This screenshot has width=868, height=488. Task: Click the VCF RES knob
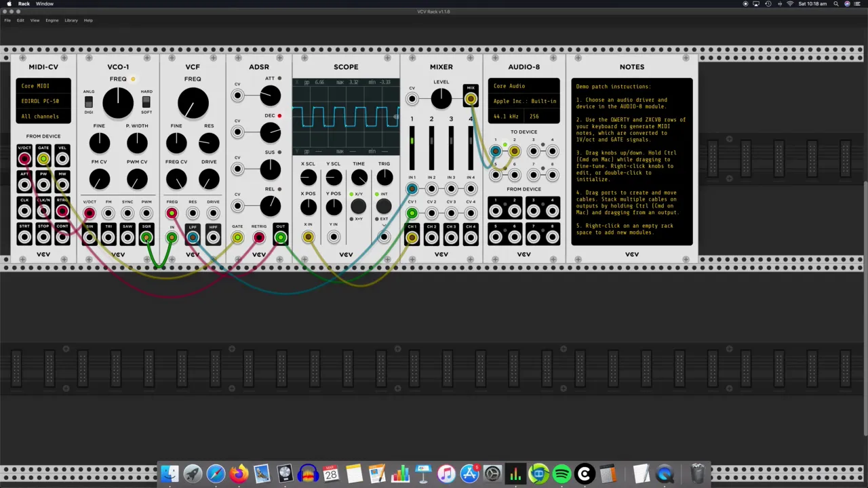point(209,142)
